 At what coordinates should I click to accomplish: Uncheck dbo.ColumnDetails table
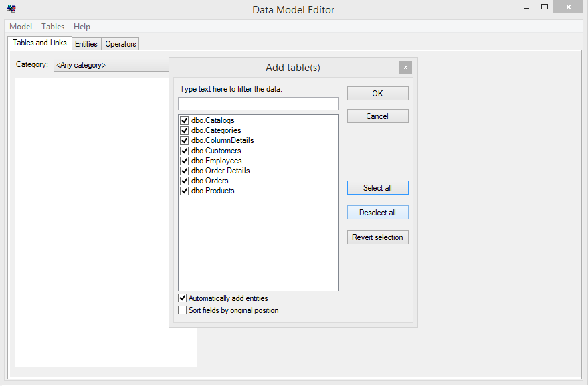pos(184,140)
